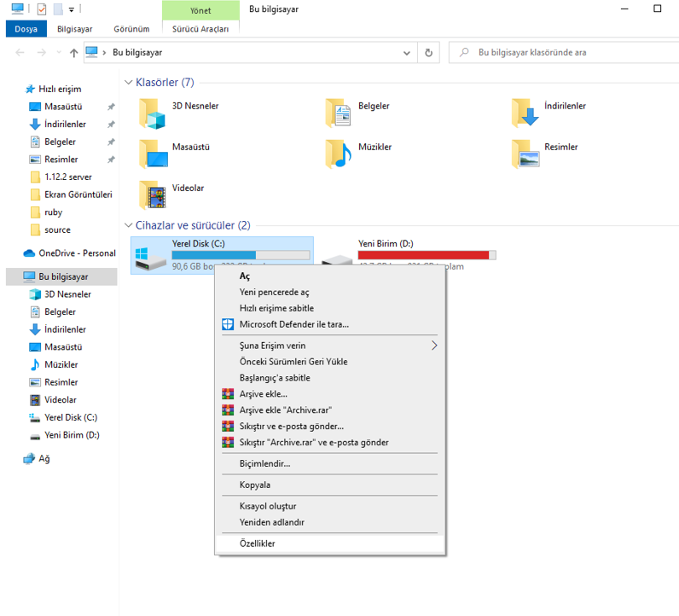Open the Masaüstü folder icon in Klasörler

pos(154,154)
